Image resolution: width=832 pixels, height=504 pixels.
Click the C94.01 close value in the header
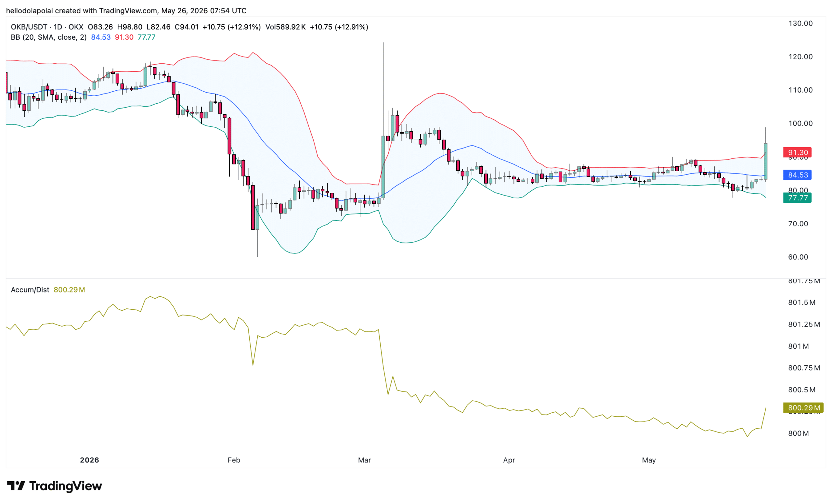pos(187,27)
